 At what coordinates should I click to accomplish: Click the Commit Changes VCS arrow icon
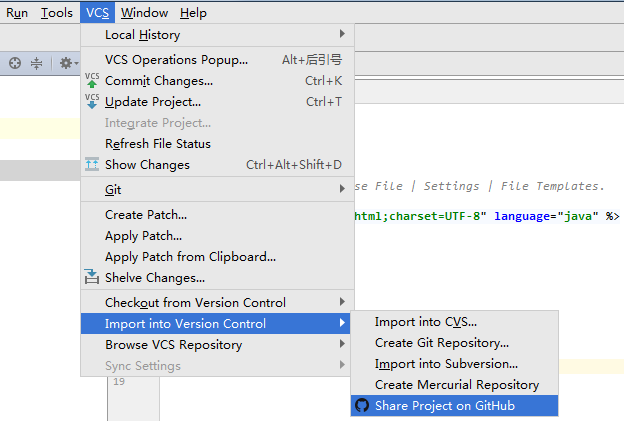92,80
